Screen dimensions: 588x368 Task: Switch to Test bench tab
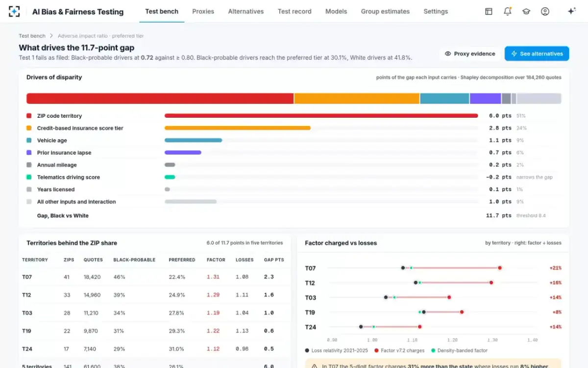(162, 11)
